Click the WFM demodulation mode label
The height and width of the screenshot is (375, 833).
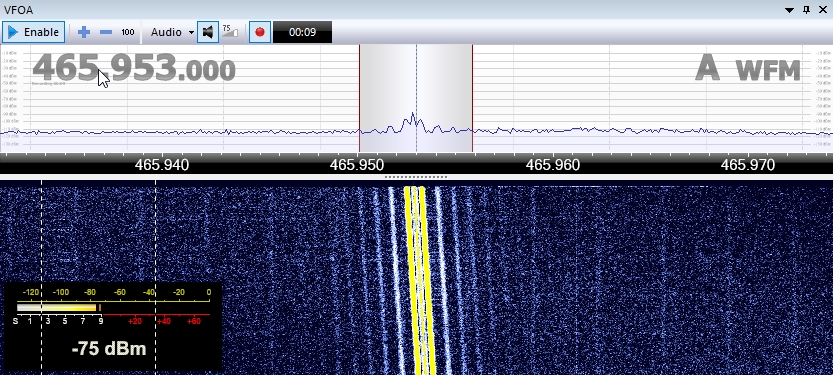point(768,70)
